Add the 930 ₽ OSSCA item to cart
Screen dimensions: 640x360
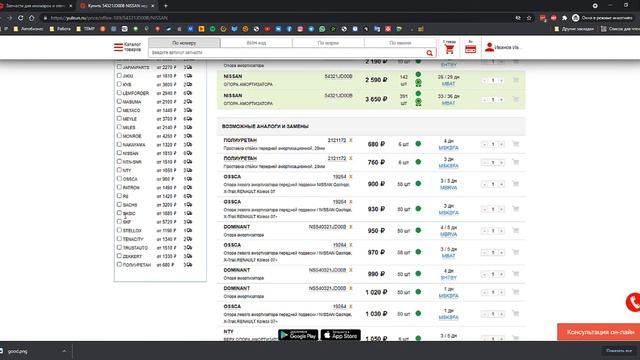point(516,209)
